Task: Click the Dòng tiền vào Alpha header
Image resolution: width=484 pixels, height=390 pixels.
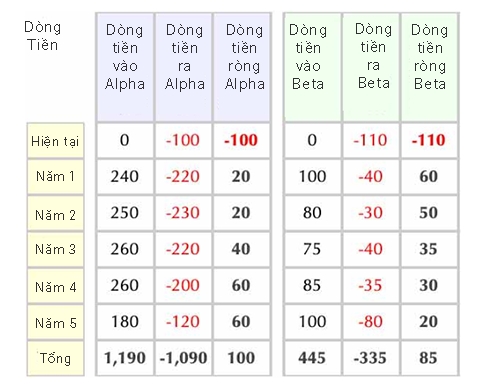Action: 125,67
